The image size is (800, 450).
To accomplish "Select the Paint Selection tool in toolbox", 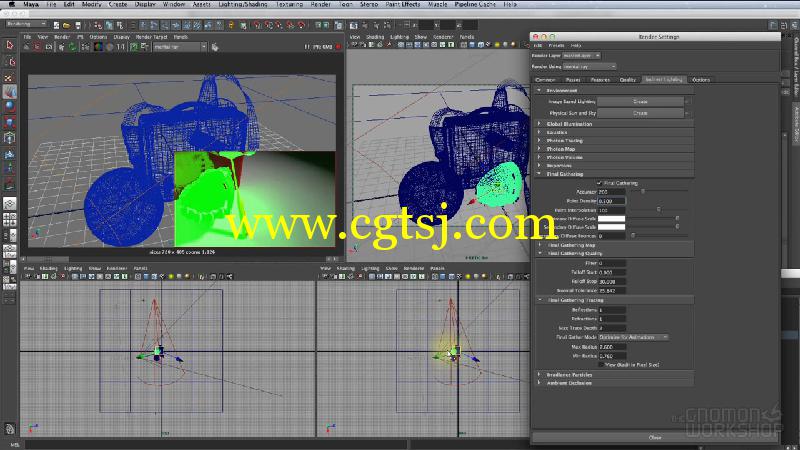I will 10,78.
